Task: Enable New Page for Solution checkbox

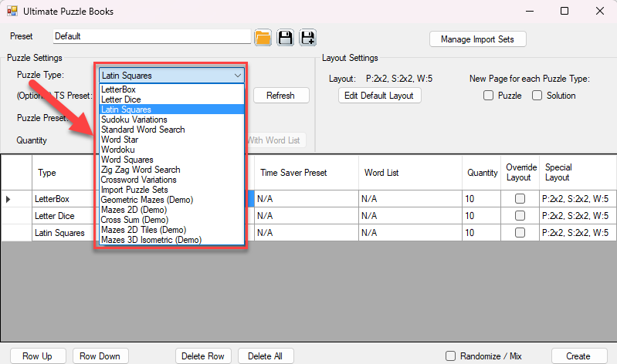Action: click(x=537, y=96)
